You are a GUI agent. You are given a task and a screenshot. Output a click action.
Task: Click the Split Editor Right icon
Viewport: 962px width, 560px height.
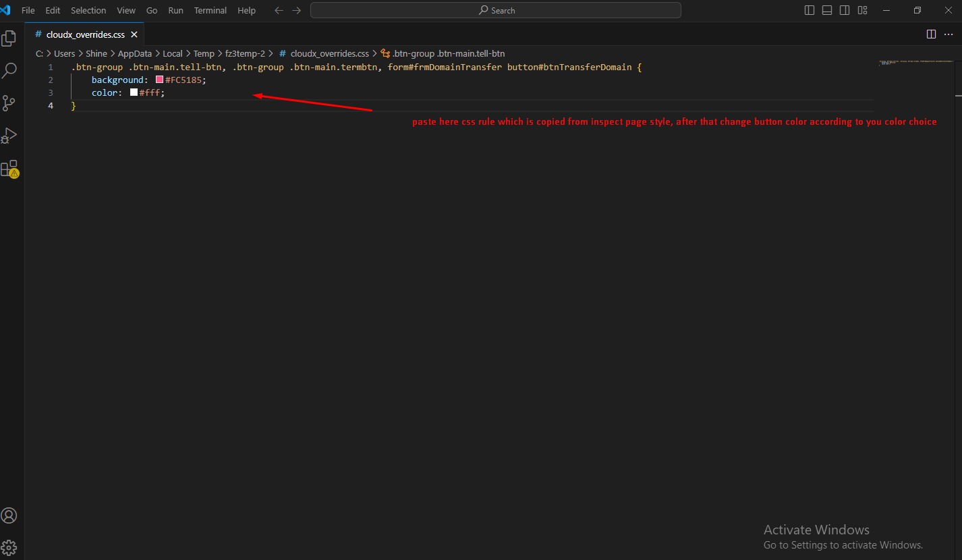(x=931, y=34)
